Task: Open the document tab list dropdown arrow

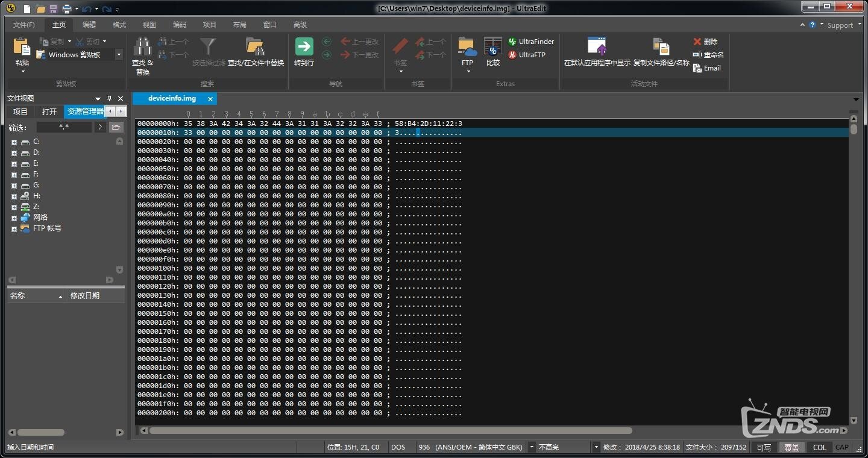Action: click(x=856, y=99)
